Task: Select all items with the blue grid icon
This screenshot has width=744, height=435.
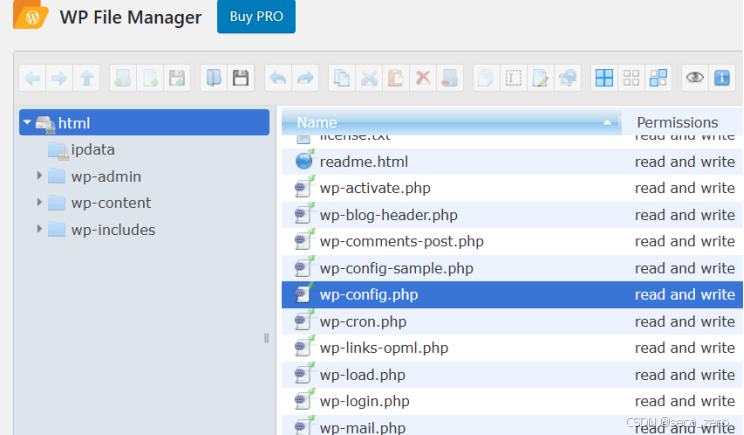Action: point(604,78)
